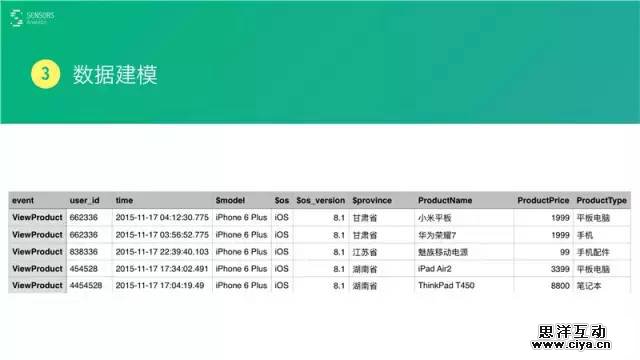This screenshot has width=640, height=360.
Task: Select 平板电脑 in the iPad Air2 row
Action: click(593, 269)
